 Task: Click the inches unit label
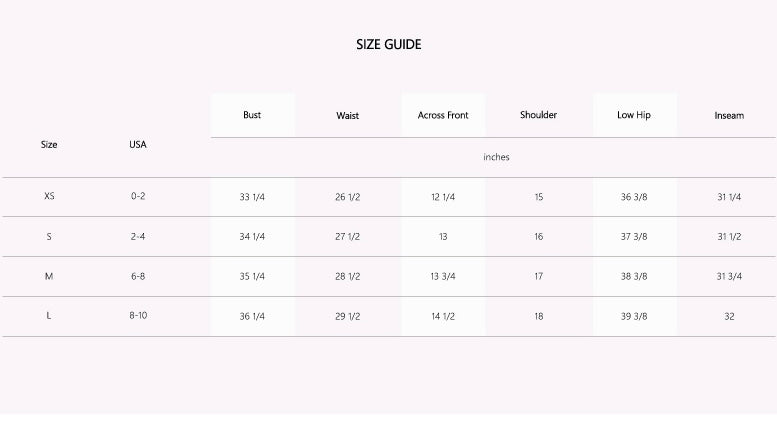click(496, 157)
